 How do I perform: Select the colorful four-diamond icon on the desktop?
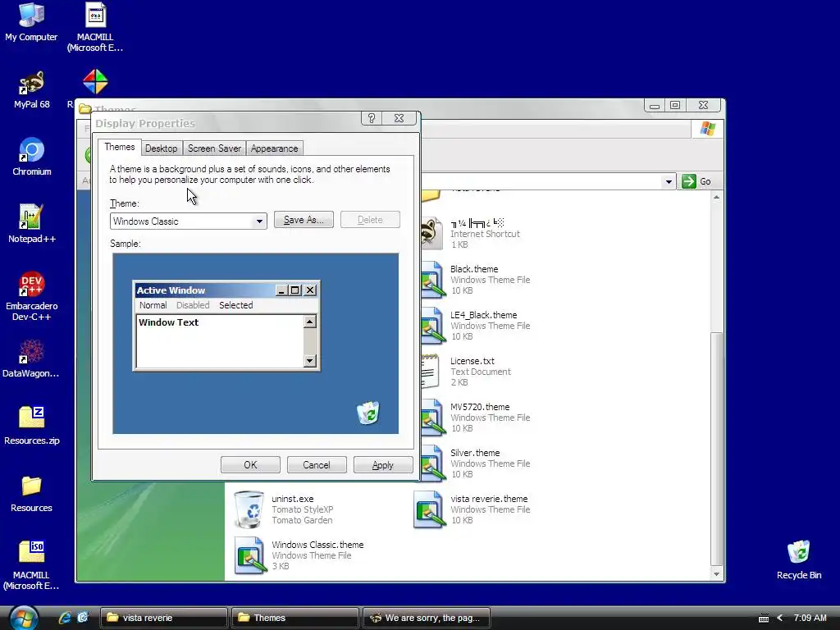coord(95,82)
